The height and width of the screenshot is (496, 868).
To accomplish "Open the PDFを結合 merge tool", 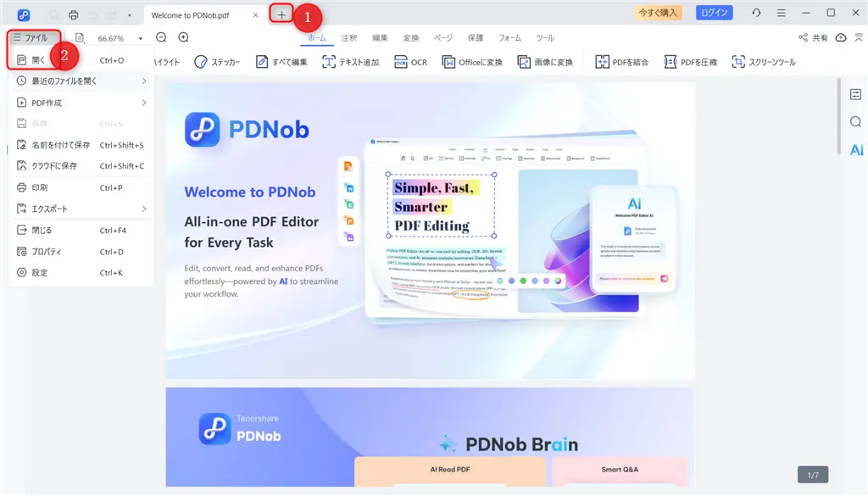I will (x=624, y=61).
